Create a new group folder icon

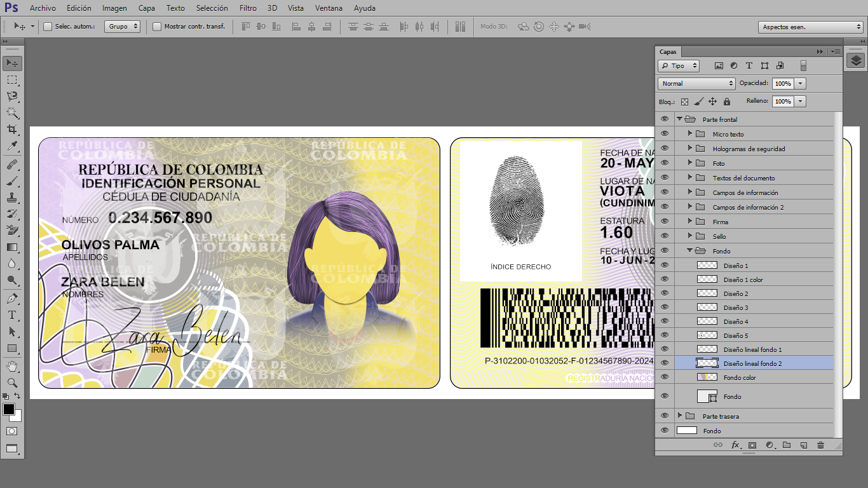786,445
